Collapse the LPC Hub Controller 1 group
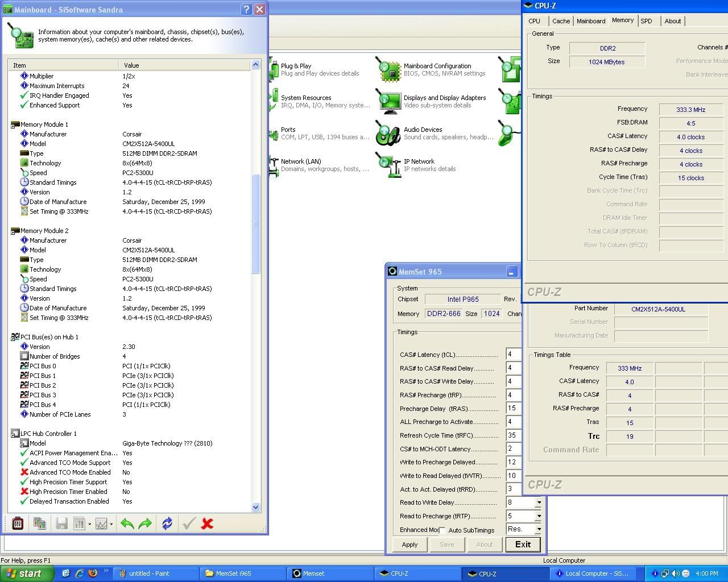Viewport: 728px width, 582px height. [x=14, y=434]
